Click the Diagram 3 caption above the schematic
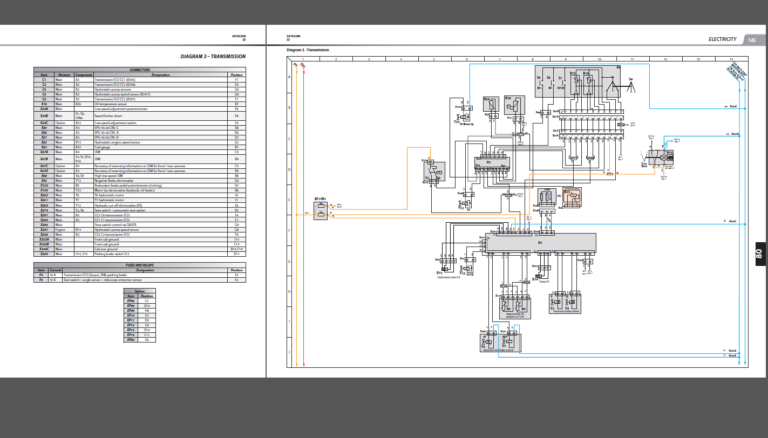Viewport: 768px width, 438px height. [308, 49]
